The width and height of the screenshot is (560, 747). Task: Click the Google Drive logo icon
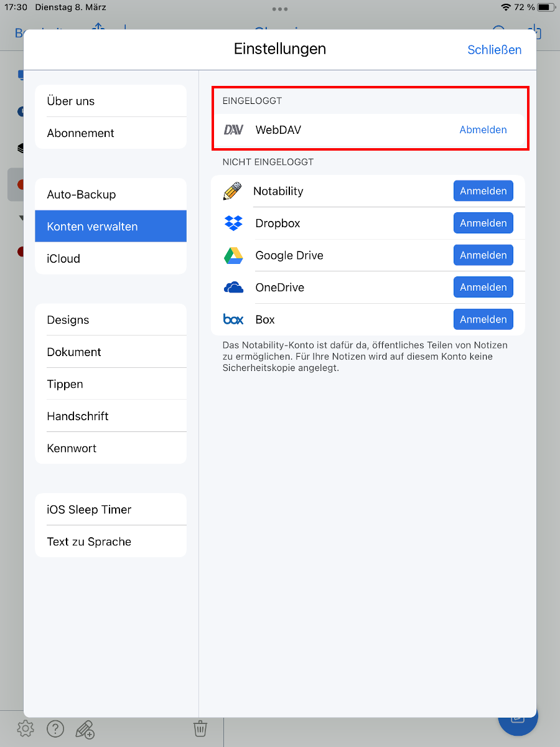[233, 255]
